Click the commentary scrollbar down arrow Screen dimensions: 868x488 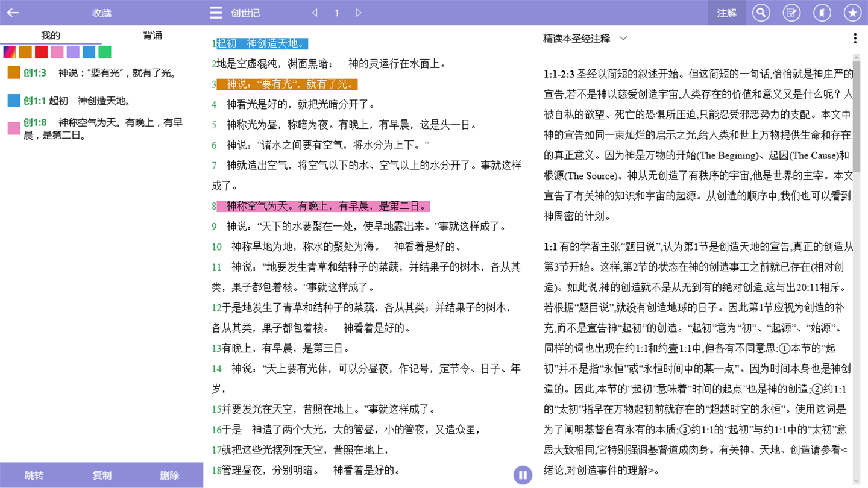857,481
